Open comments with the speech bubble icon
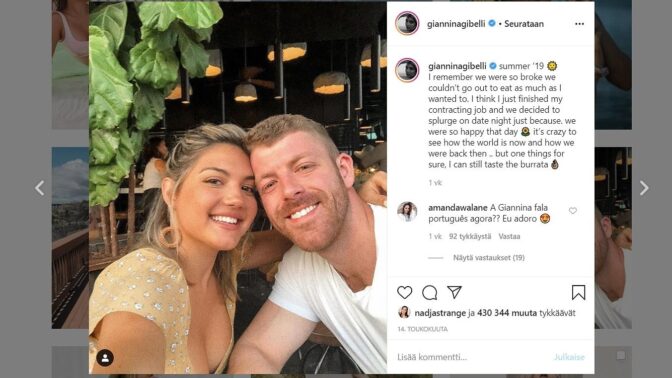This screenshot has width=672, height=378. click(429, 293)
